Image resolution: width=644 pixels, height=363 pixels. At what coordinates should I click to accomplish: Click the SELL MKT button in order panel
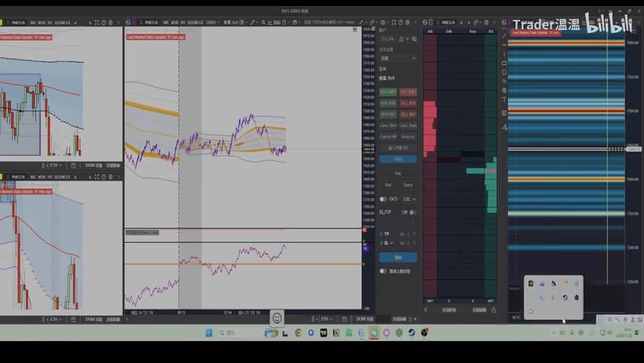[408, 92]
